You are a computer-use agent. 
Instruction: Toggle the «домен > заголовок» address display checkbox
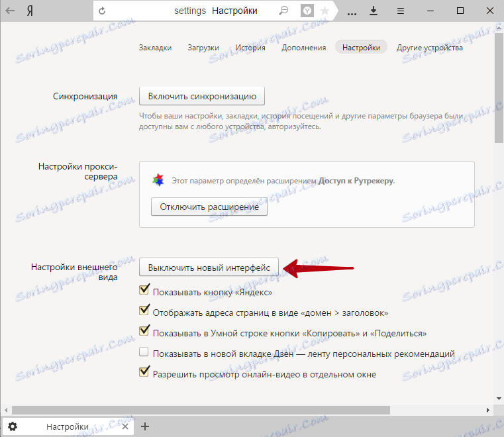coord(144,311)
